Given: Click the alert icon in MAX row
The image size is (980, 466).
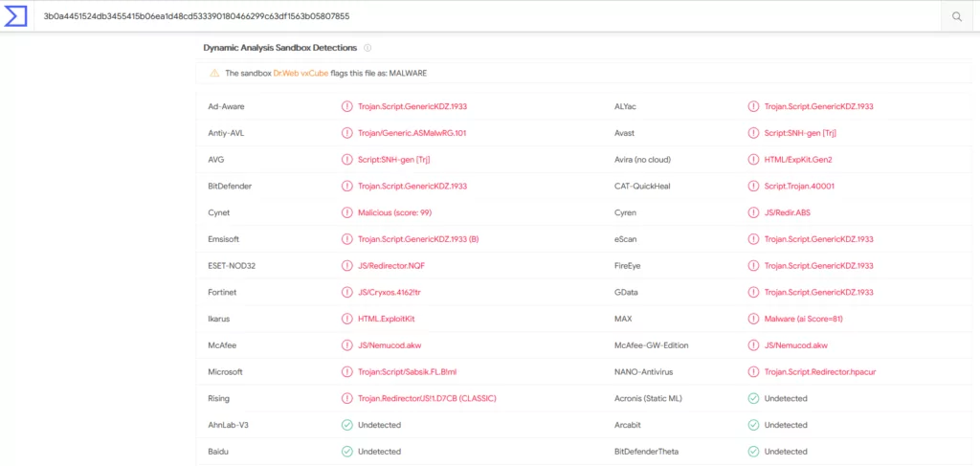Looking at the screenshot, I should (x=753, y=319).
